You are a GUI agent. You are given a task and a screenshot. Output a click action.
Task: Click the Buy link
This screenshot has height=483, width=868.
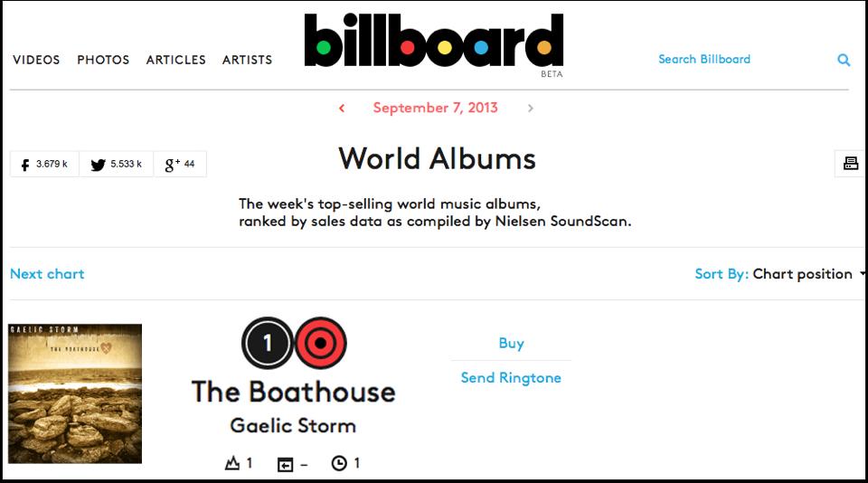pyautogui.click(x=511, y=344)
